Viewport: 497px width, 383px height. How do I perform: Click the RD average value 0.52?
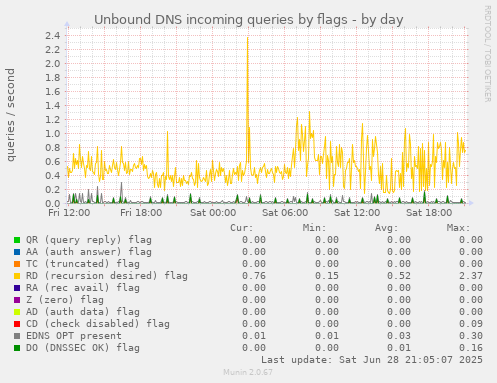point(398,276)
